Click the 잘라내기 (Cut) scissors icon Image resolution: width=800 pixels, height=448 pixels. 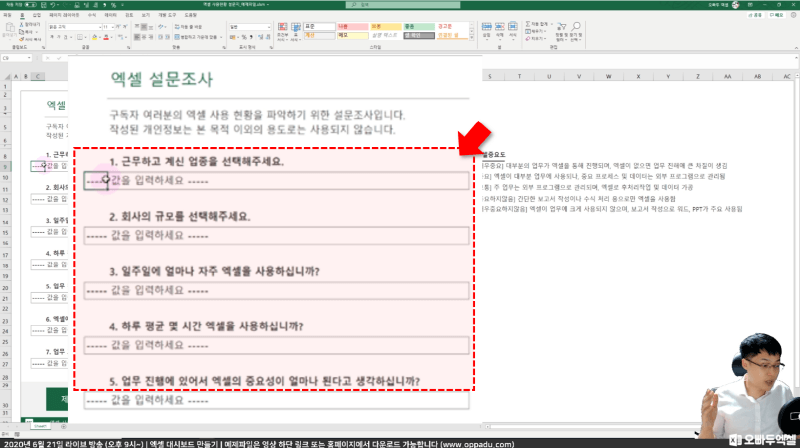[x=21, y=24]
